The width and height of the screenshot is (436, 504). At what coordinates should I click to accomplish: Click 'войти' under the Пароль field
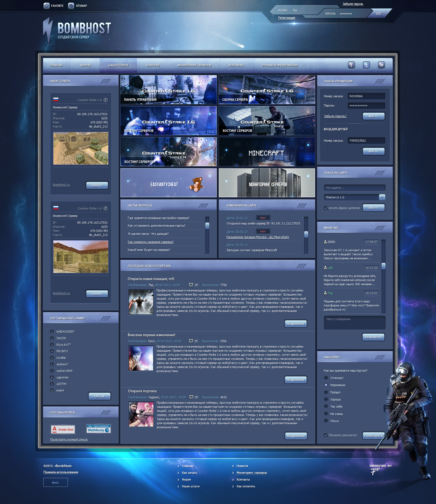coord(373,116)
